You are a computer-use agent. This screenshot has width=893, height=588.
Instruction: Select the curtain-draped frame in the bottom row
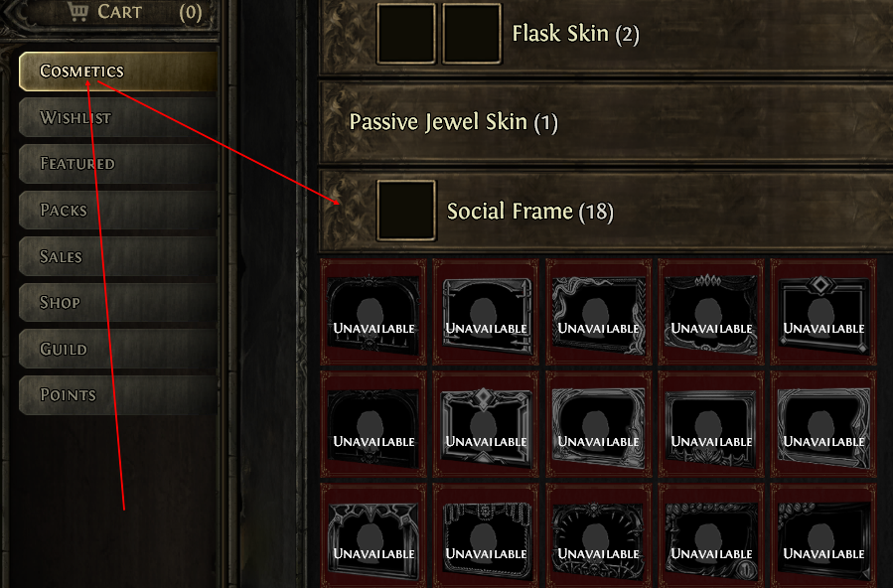click(x=486, y=536)
